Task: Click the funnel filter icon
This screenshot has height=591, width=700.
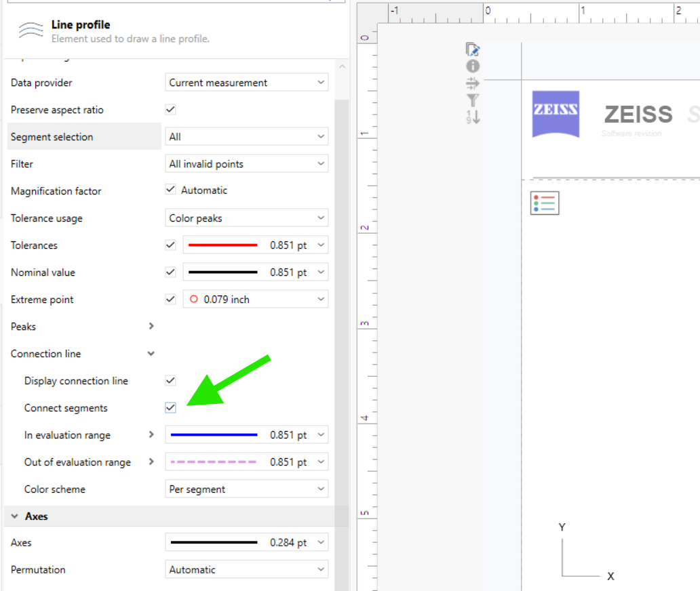Action: [x=473, y=100]
